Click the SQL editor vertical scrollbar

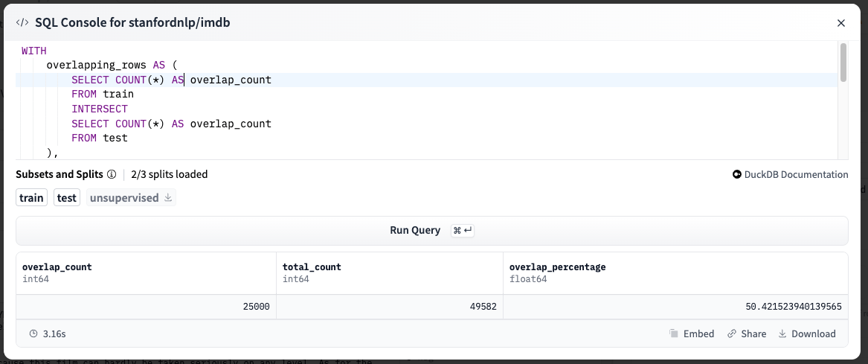pos(843,63)
